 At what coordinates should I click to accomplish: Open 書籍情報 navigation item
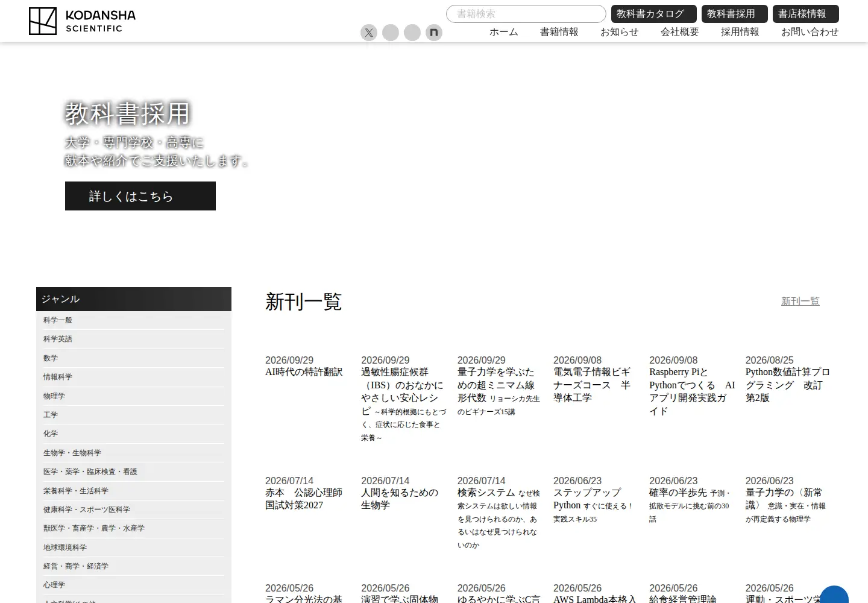(x=559, y=32)
